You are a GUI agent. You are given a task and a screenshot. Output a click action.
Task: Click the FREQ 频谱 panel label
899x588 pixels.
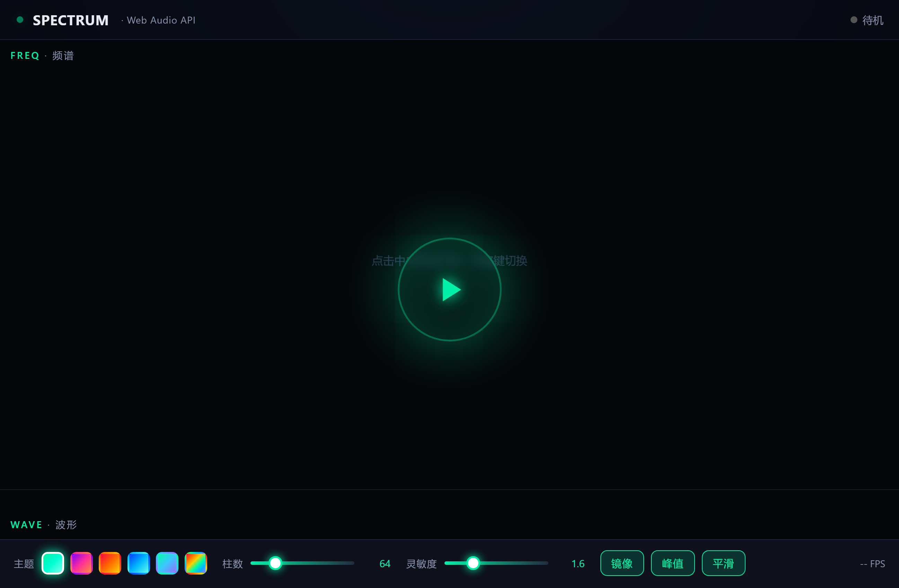point(42,55)
